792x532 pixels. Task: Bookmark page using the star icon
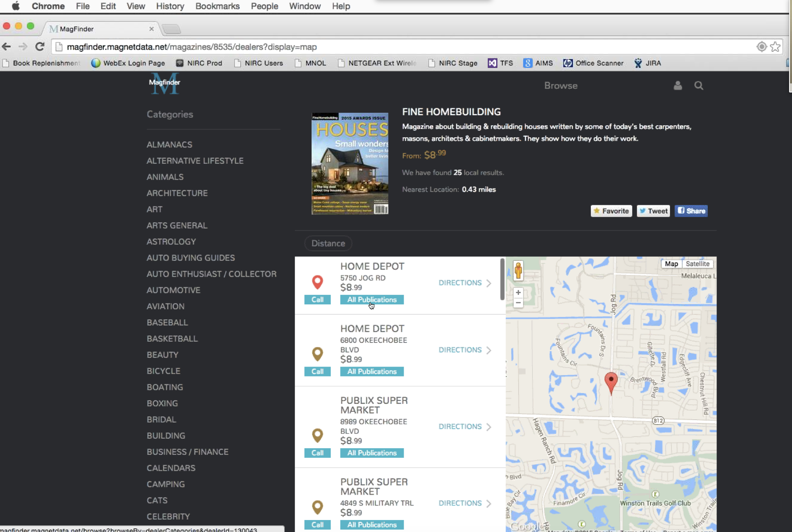[x=775, y=47]
